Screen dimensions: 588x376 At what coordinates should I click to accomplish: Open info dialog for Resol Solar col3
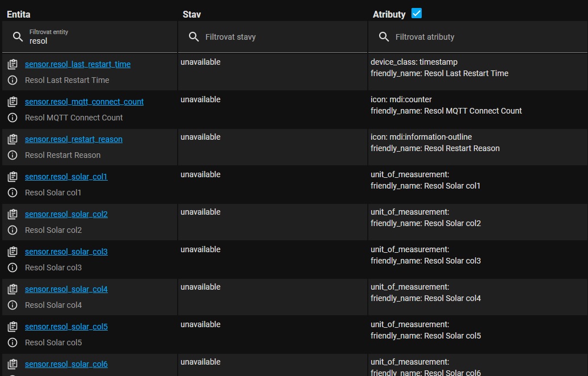(x=12, y=268)
